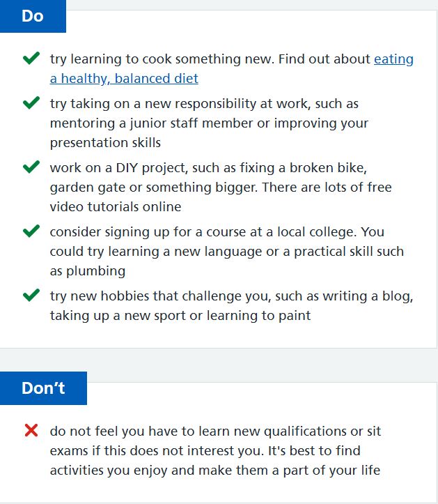Click the red cross beside qualifications advice
Image resolution: width=438 pixels, height=504 pixels.
[x=31, y=430]
